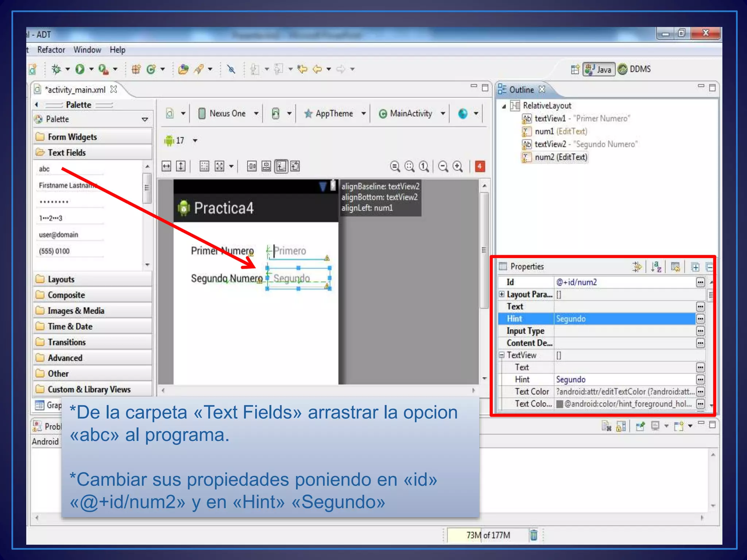Click the ellipsis button for Input Type
Screen dimensions: 747x560
(700, 331)
